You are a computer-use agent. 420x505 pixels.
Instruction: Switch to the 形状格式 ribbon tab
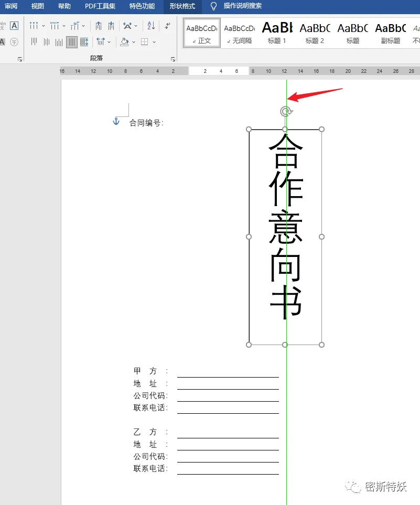(182, 7)
